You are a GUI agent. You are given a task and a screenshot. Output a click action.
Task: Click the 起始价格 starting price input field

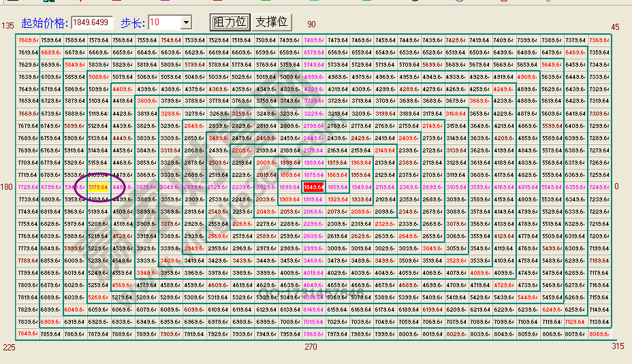91,23
